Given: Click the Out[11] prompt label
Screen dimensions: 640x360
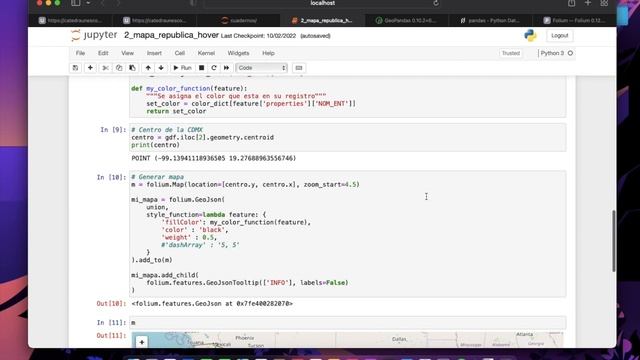Looking at the screenshot, I should pos(111,336).
